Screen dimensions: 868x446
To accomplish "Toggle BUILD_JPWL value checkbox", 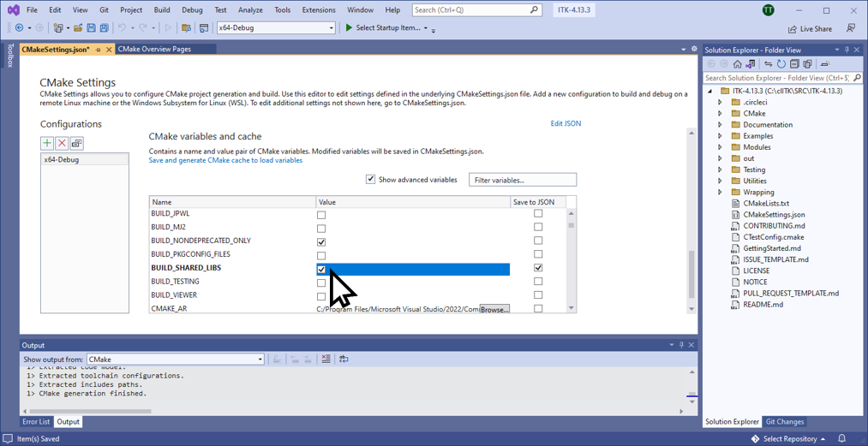I will [321, 215].
